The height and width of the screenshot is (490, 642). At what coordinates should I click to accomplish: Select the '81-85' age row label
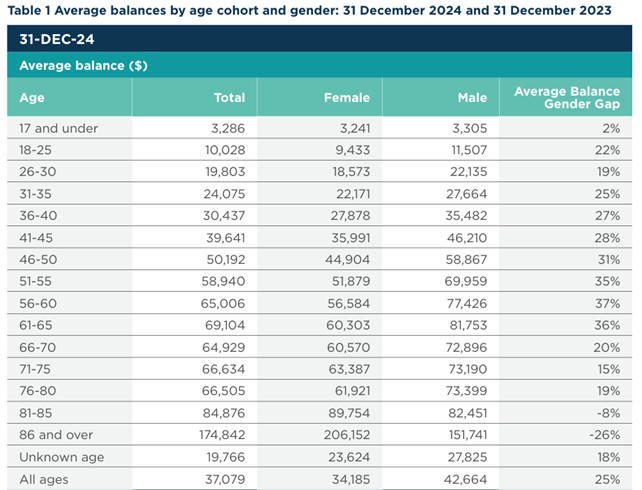36,413
